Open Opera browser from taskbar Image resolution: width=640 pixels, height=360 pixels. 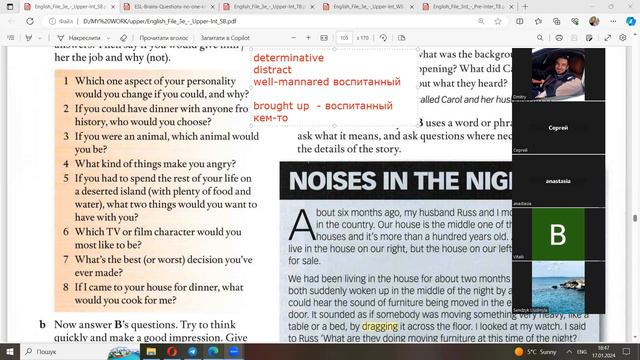(x=172, y=351)
